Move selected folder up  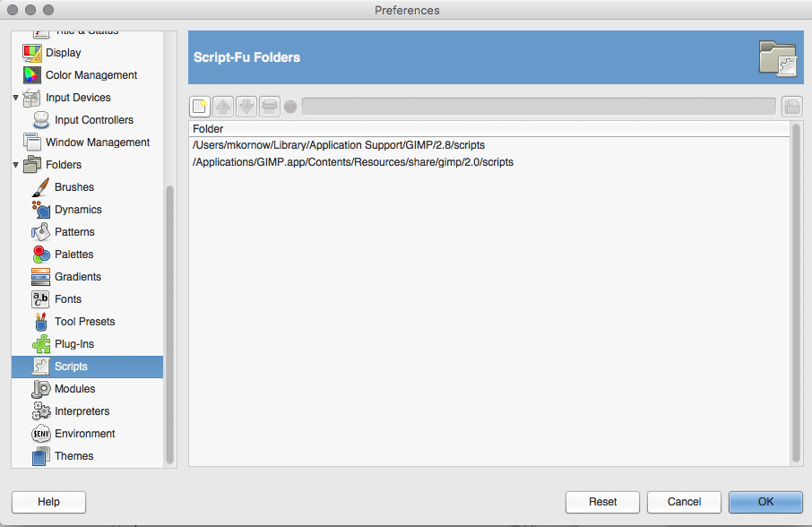[223, 107]
